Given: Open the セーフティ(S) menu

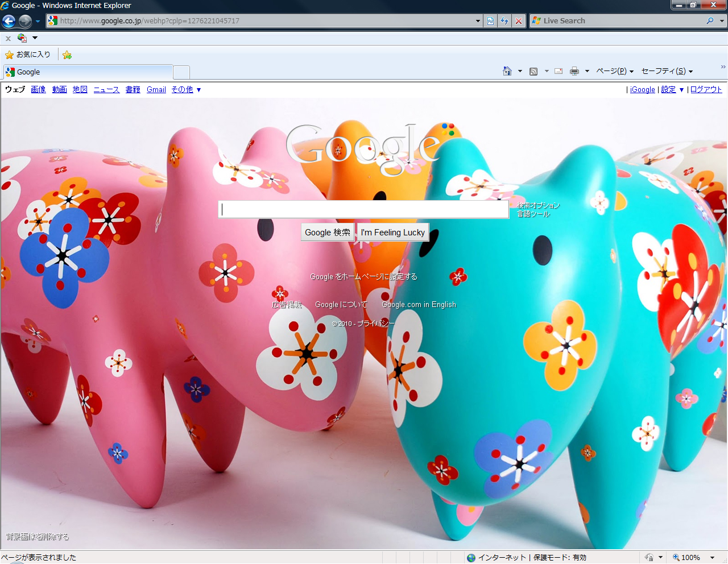Looking at the screenshot, I should (667, 71).
